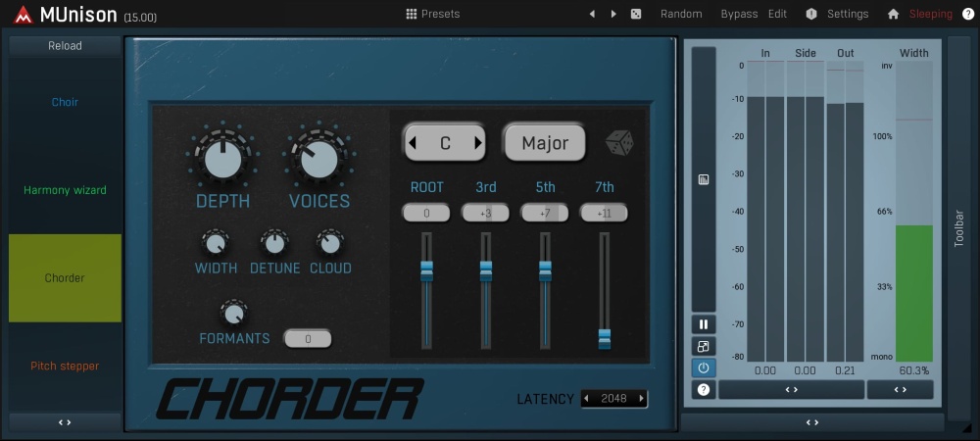Click the Out meter label
The image size is (980, 441).
coord(845,53)
